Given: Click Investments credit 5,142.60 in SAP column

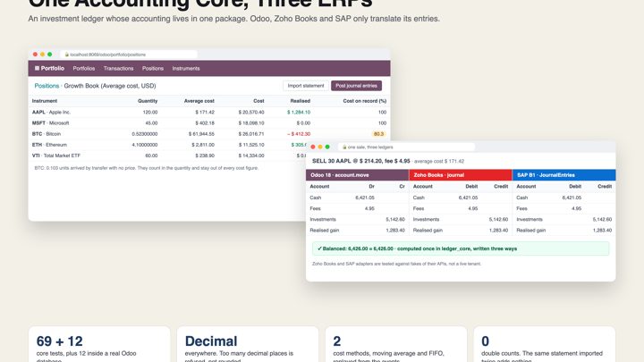Looking at the screenshot, I should pyautogui.click(x=602, y=220).
